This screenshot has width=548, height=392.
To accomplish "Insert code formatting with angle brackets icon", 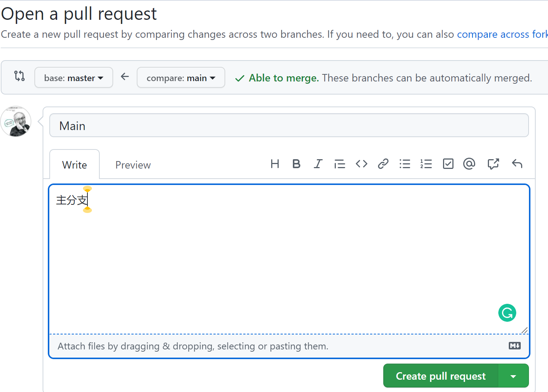I will point(361,164).
